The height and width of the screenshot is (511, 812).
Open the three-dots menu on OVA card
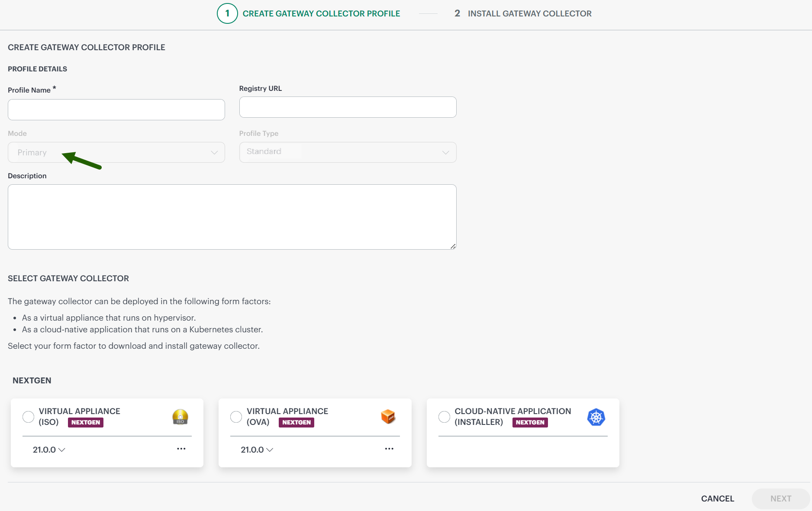(389, 449)
